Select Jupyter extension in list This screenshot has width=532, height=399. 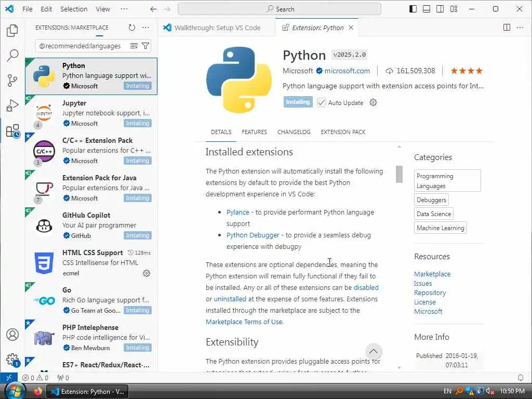[91, 114]
